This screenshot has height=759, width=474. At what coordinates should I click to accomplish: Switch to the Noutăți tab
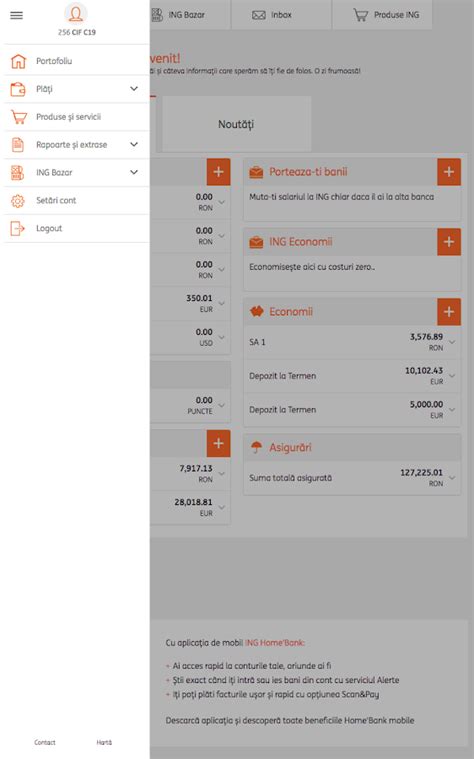(x=236, y=124)
